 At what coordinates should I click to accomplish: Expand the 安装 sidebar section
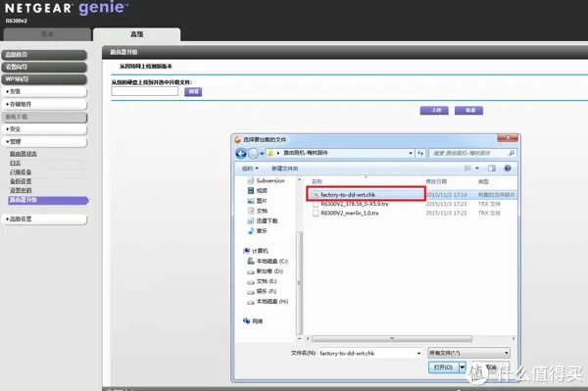point(44,91)
